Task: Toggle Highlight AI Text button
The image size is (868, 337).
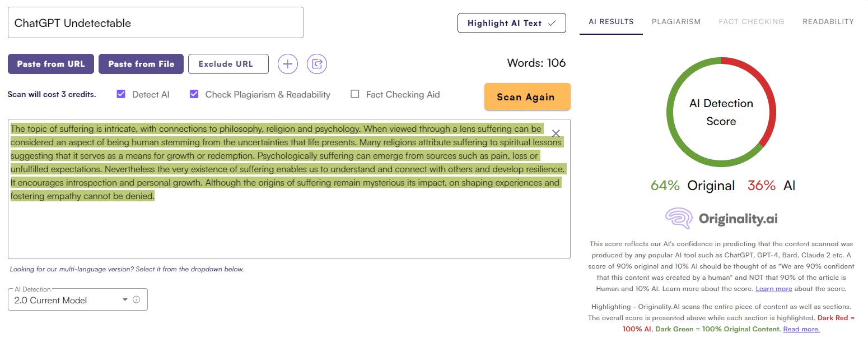Action: 512,23
